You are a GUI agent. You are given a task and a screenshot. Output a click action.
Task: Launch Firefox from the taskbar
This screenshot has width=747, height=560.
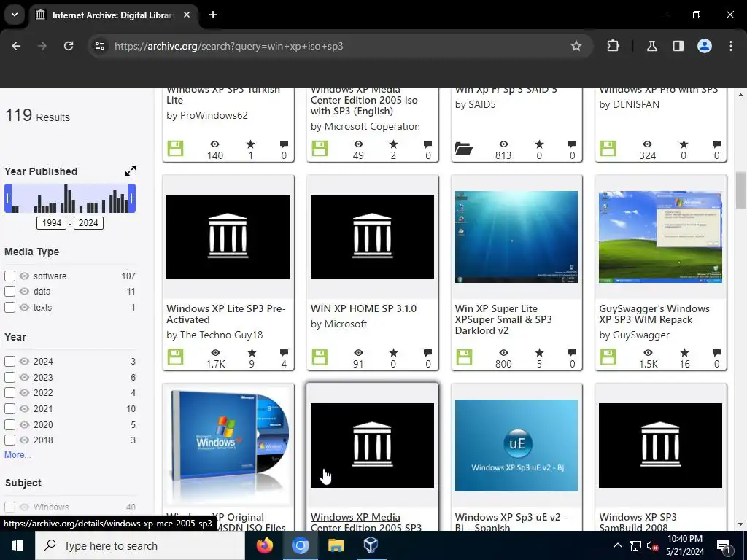coord(265,545)
